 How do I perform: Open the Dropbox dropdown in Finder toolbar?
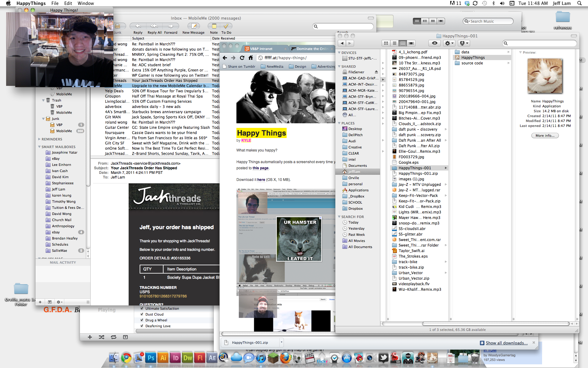[x=464, y=43]
